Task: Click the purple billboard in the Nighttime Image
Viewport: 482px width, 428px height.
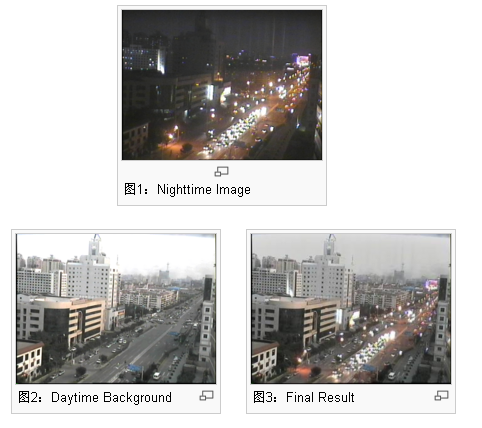Action: tap(303, 60)
